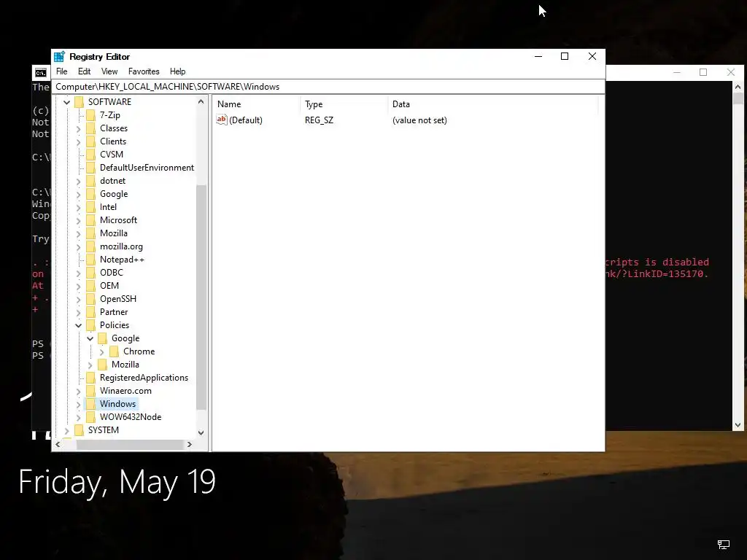Expand the Winaero.com key

coord(79,391)
